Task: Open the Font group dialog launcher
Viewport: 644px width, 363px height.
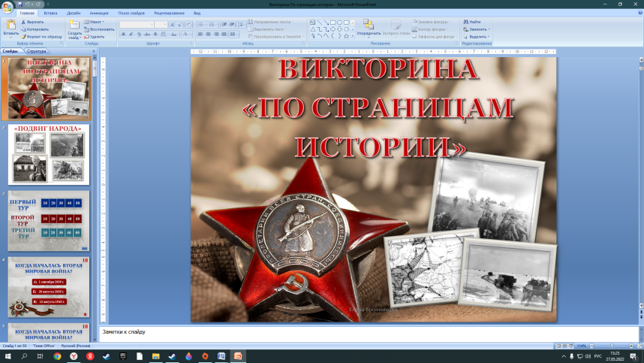Action: 191,43
